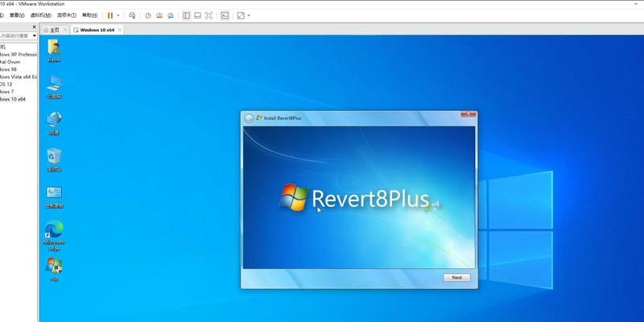Viewport: 644px width, 322px height.
Task: Select the Windows 10 x64 VM in library
Action: tap(13, 99)
